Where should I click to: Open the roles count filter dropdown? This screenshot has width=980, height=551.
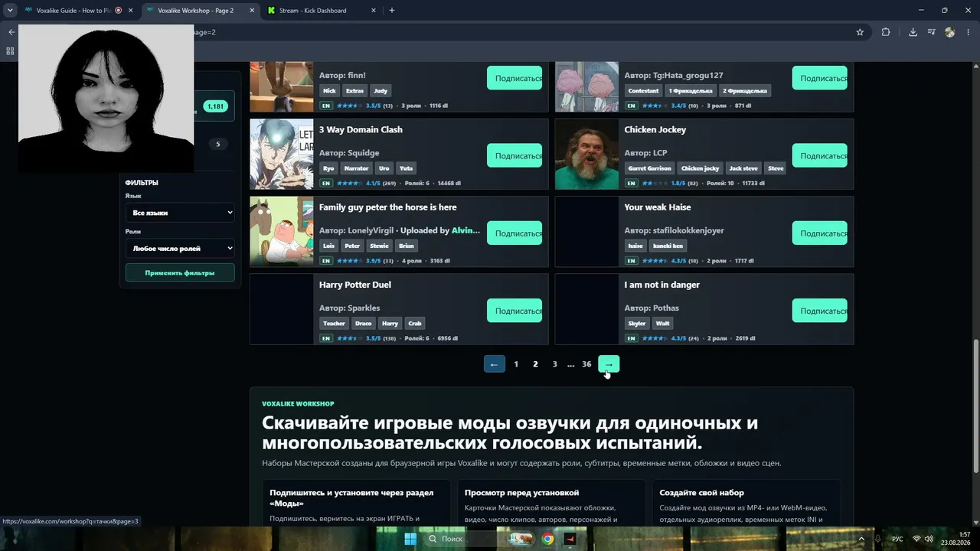pos(180,248)
